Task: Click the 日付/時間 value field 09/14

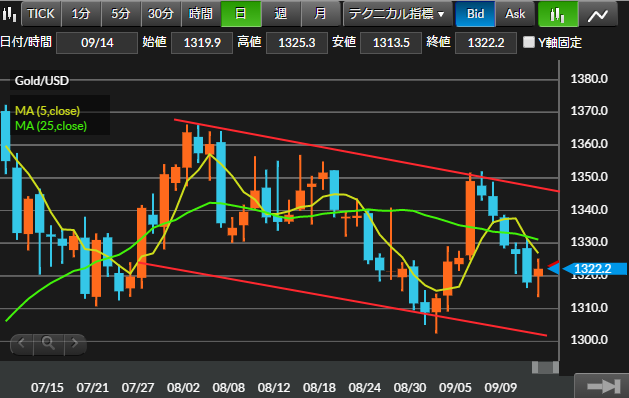Action: click(97, 43)
